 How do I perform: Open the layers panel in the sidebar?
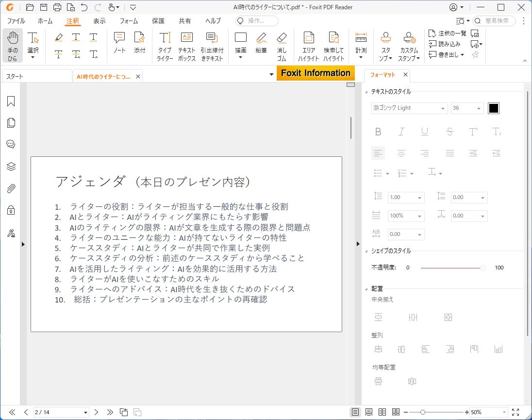11,166
